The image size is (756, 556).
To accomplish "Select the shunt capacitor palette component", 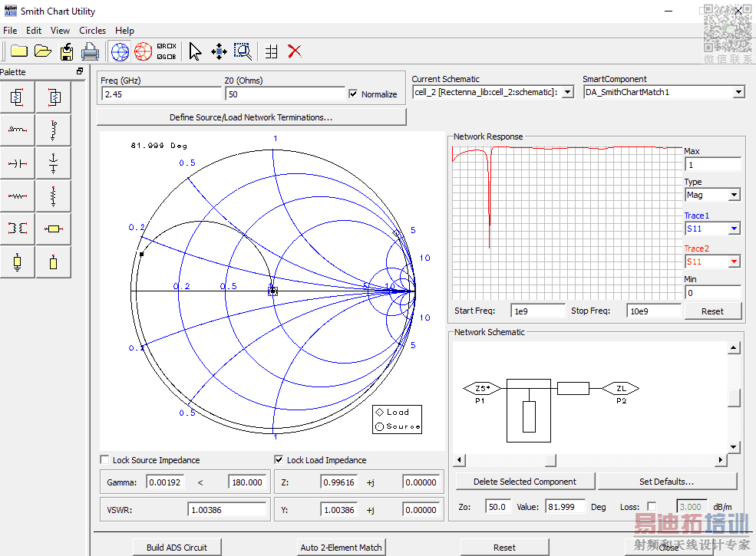I will tap(53, 163).
